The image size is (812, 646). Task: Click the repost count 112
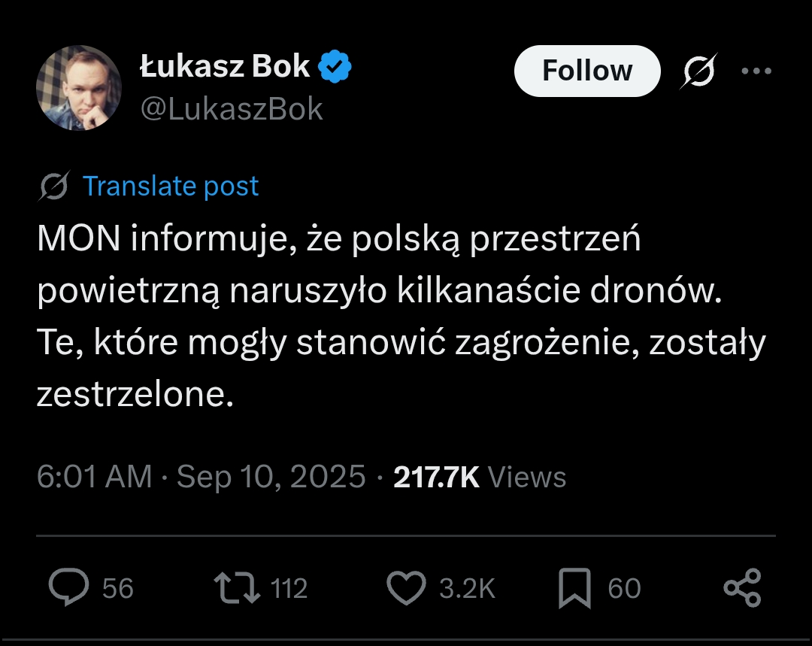coord(289,589)
